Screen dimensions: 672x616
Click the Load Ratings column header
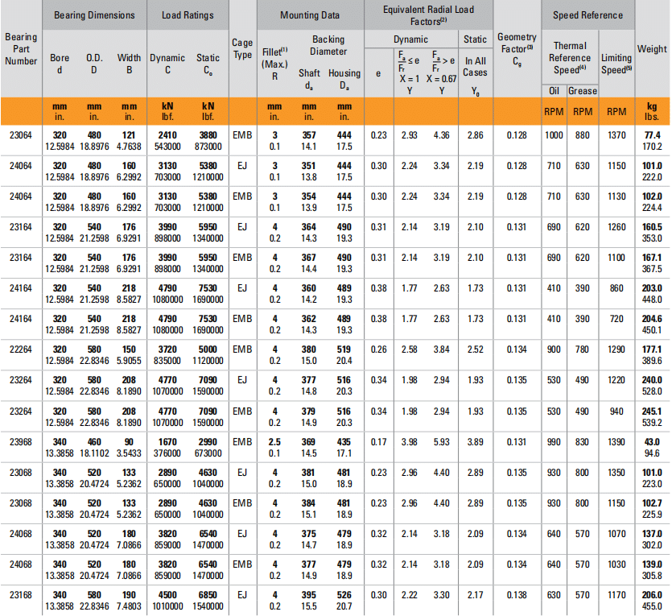pos(187,15)
